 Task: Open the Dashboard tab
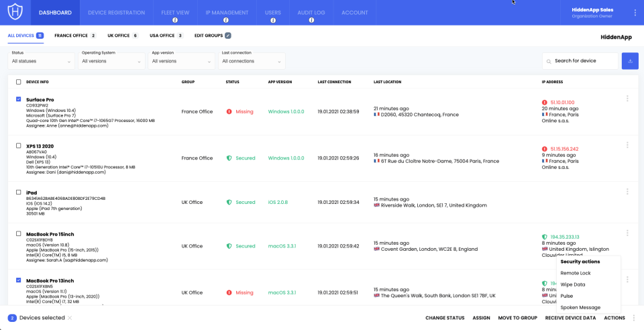tap(55, 13)
